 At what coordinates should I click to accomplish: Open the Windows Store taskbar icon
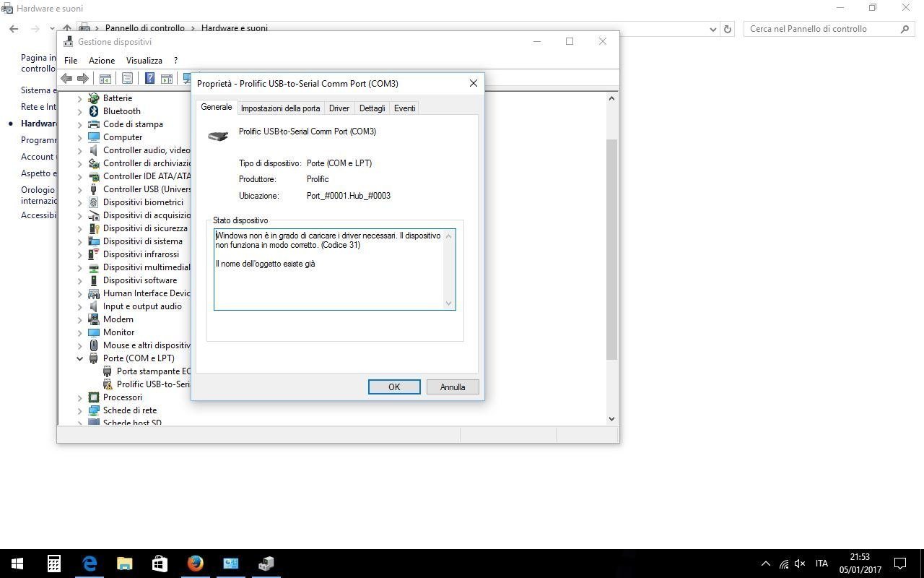160,564
